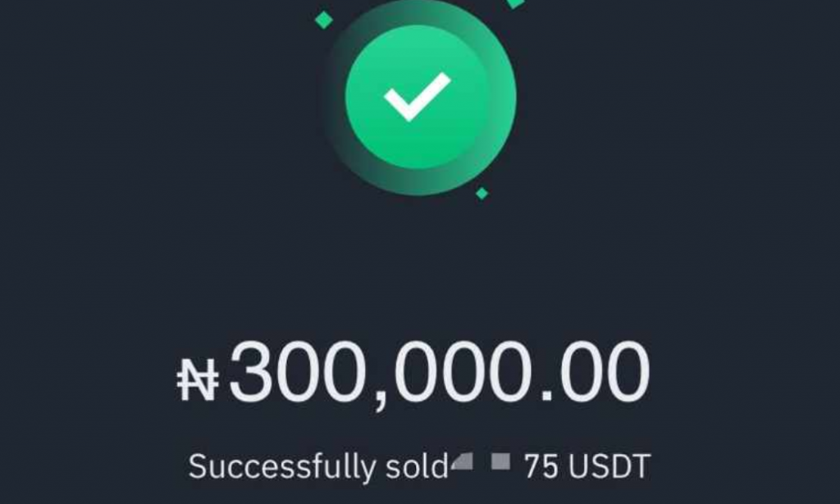Click the gray shape right after "sold"
The width and height of the screenshot is (840, 504).
(x=463, y=464)
